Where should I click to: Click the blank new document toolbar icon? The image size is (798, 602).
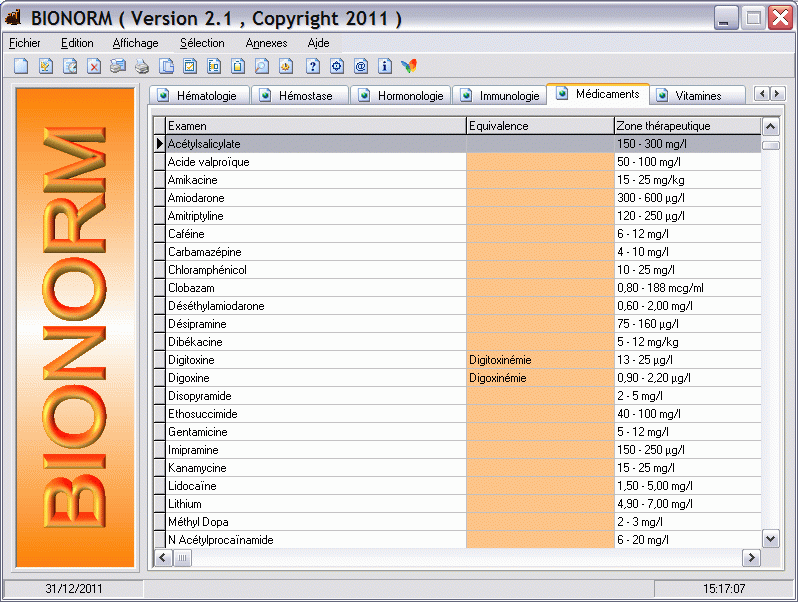point(21,66)
